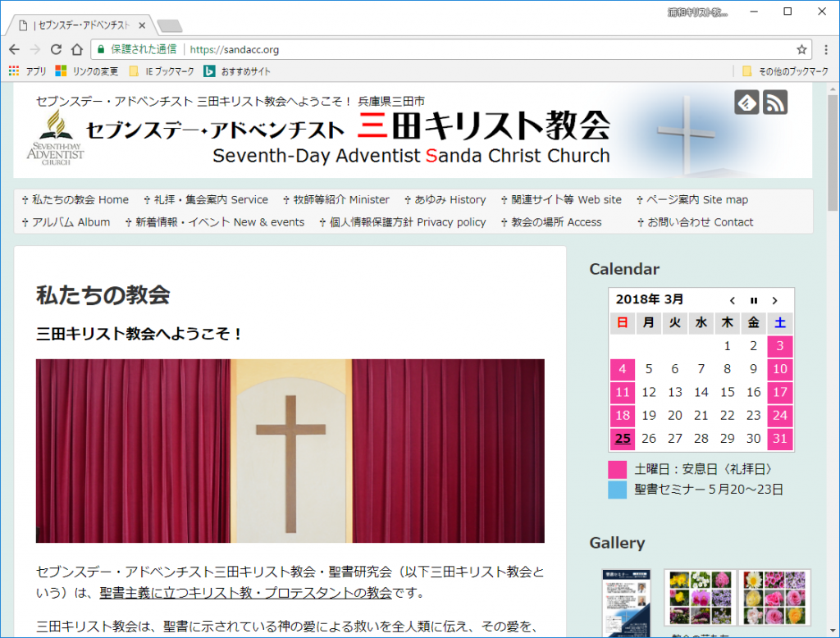The width and height of the screenshot is (840, 638).
Task: Select March 11 on the calendar
Action: click(623, 392)
